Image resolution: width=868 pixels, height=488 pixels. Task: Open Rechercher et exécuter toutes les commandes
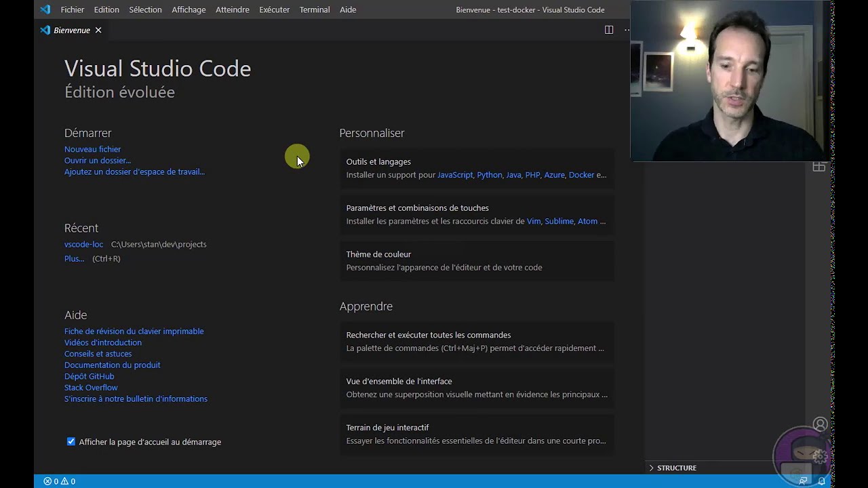click(477, 342)
